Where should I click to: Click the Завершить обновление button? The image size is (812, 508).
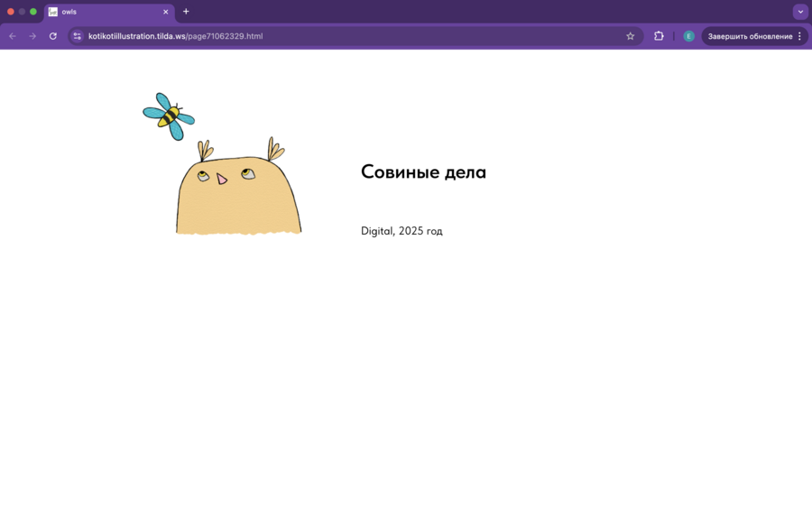[750, 36]
